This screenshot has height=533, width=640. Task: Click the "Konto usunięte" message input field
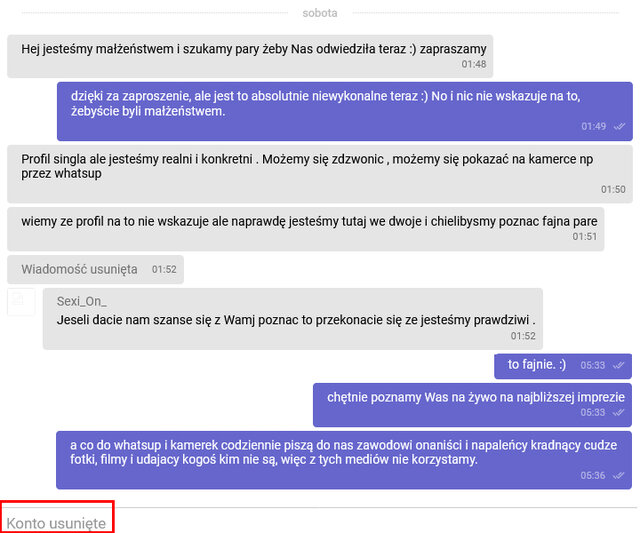point(57,523)
